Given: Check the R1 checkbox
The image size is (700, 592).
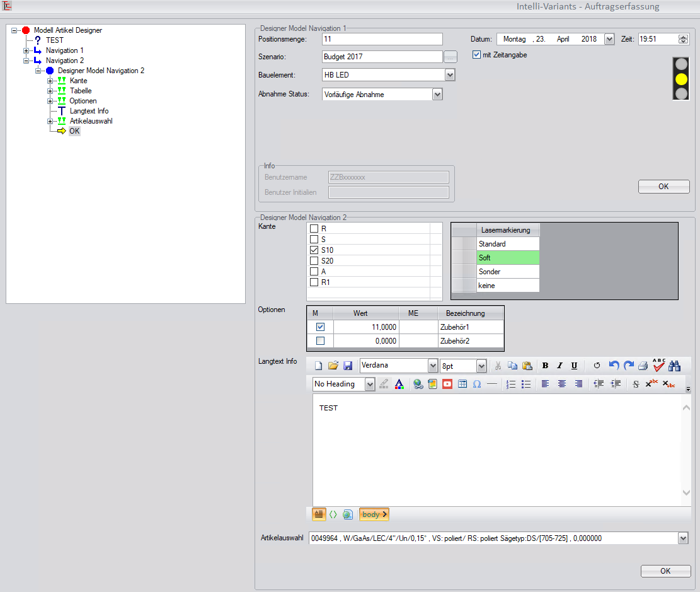Looking at the screenshot, I should coord(314,282).
